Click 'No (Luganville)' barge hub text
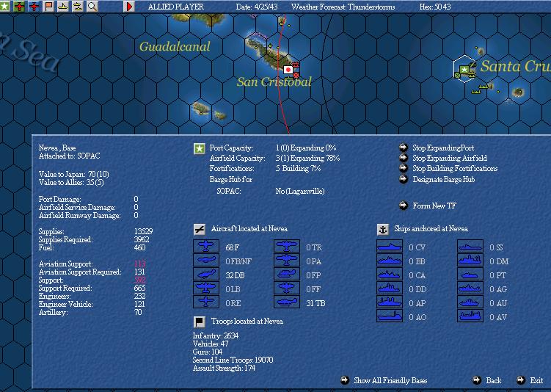Image resolution: width=551 pixels, height=392 pixels. (x=300, y=192)
